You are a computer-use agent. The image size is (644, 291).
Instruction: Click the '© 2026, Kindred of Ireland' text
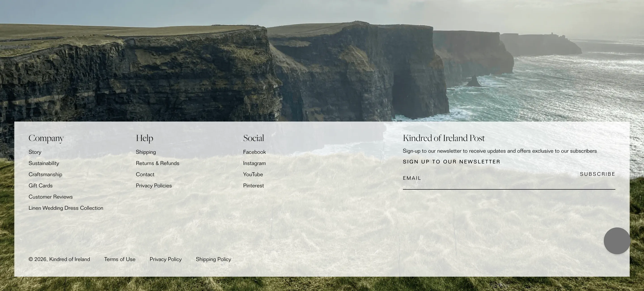[59, 259]
